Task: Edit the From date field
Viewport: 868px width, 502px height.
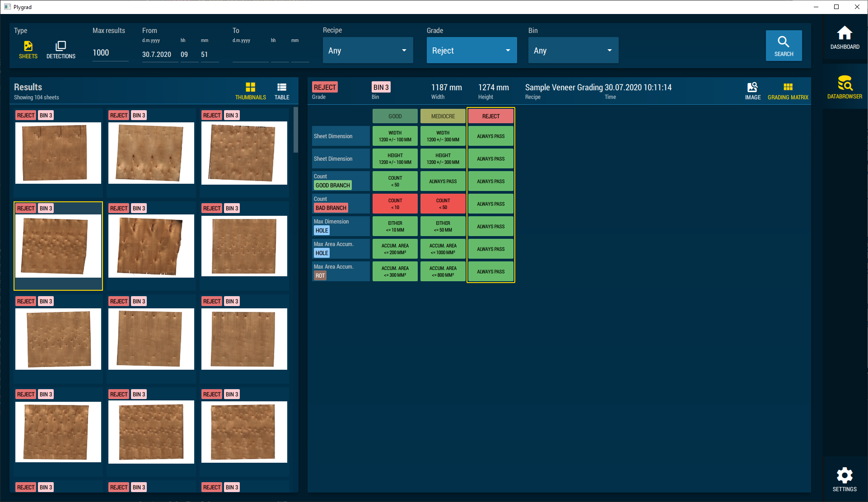Action: click(159, 55)
